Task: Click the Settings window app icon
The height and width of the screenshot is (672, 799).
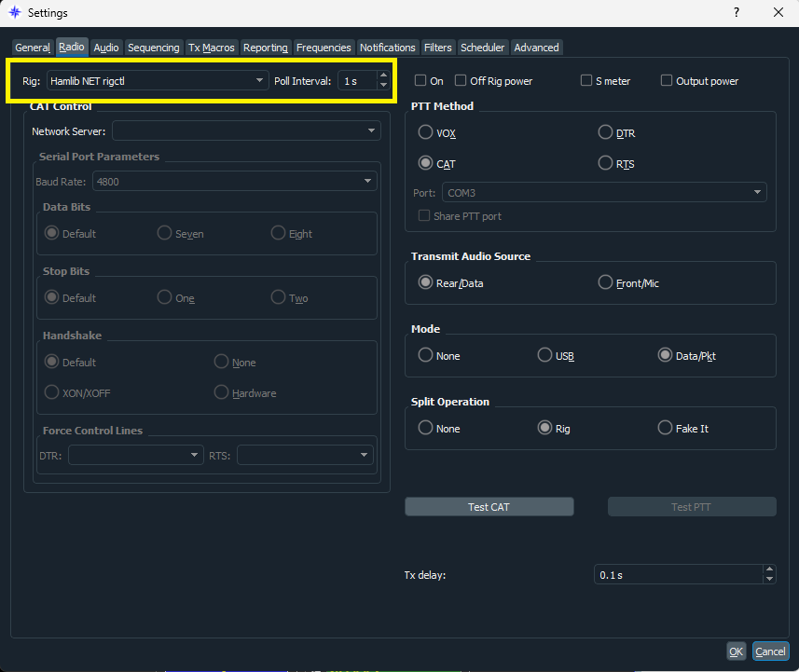Action: pyautogui.click(x=15, y=13)
